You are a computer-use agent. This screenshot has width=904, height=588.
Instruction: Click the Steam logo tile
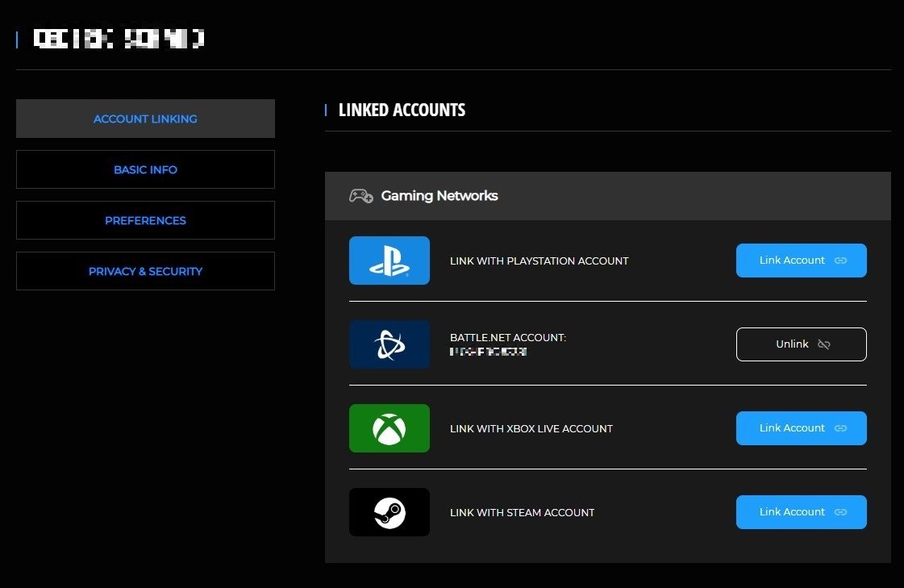390,512
